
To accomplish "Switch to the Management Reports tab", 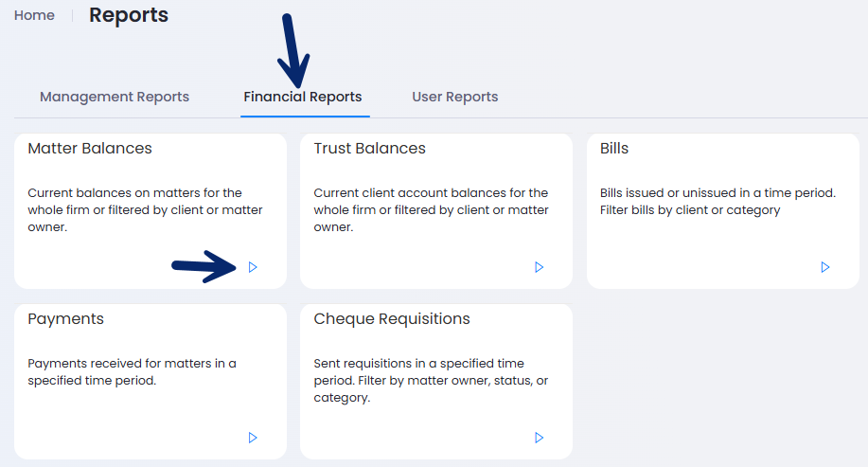I will (x=115, y=97).
